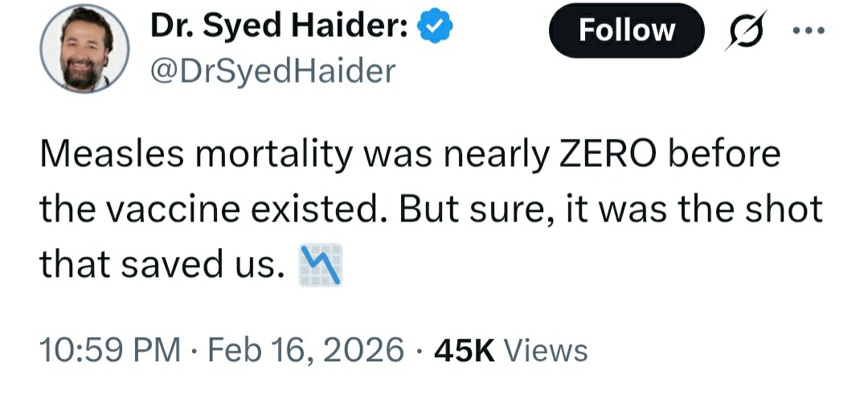Click the 45K view count number

pos(464,351)
